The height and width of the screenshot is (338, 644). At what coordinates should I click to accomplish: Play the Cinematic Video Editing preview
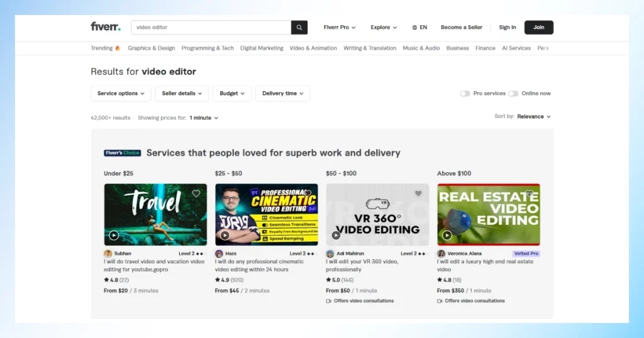point(225,236)
